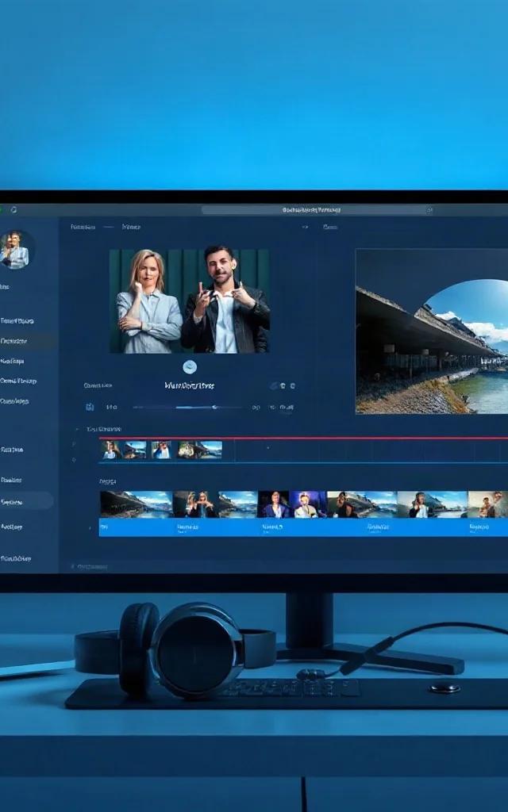Select the mountain lake clip starting the lower track
The image size is (508, 812).
[x=137, y=504]
